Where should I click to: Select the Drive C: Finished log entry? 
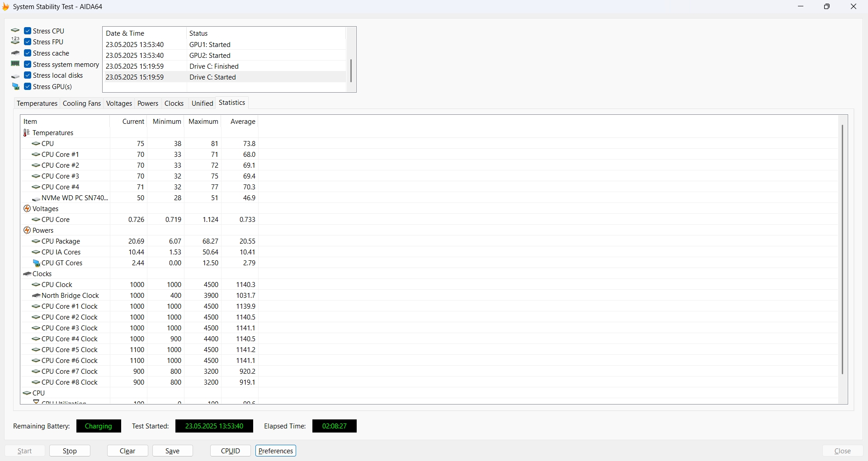pos(225,66)
